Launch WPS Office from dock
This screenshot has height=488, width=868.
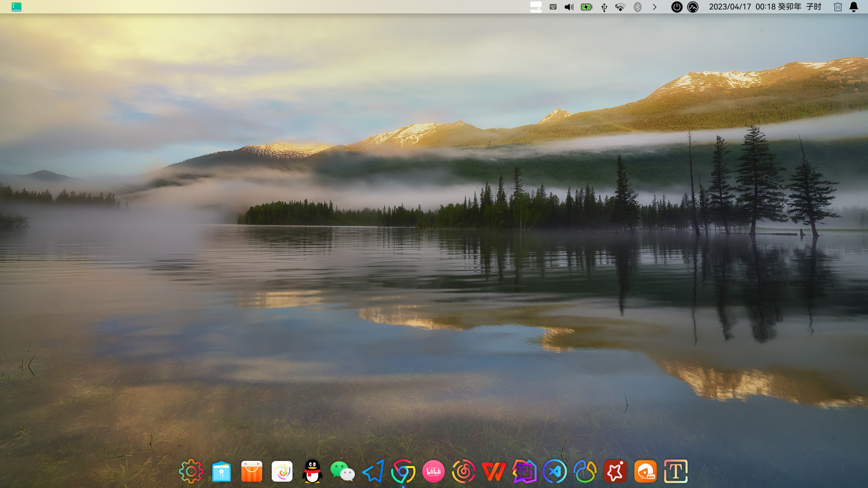[x=494, y=471]
